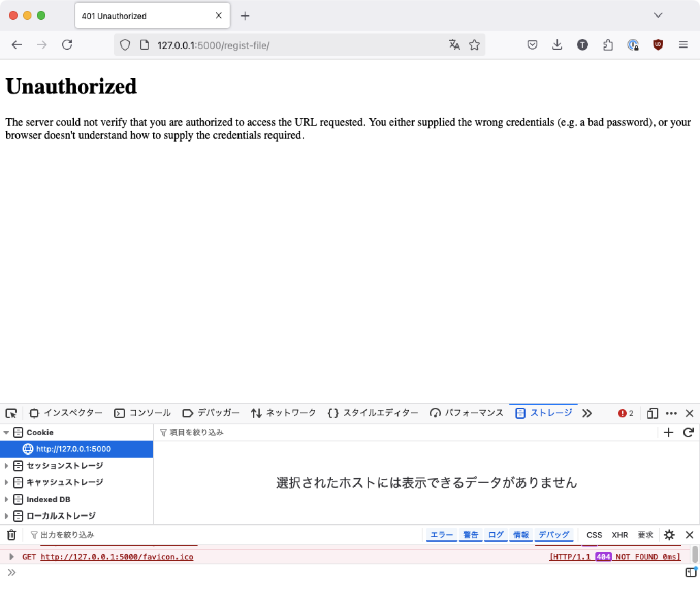Open the tracking protection shield icon
This screenshot has width=700, height=595.
(124, 45)
